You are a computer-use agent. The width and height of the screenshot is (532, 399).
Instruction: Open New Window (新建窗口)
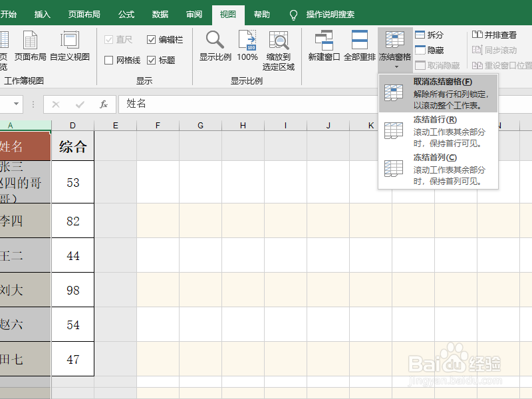tap(323, 45)
